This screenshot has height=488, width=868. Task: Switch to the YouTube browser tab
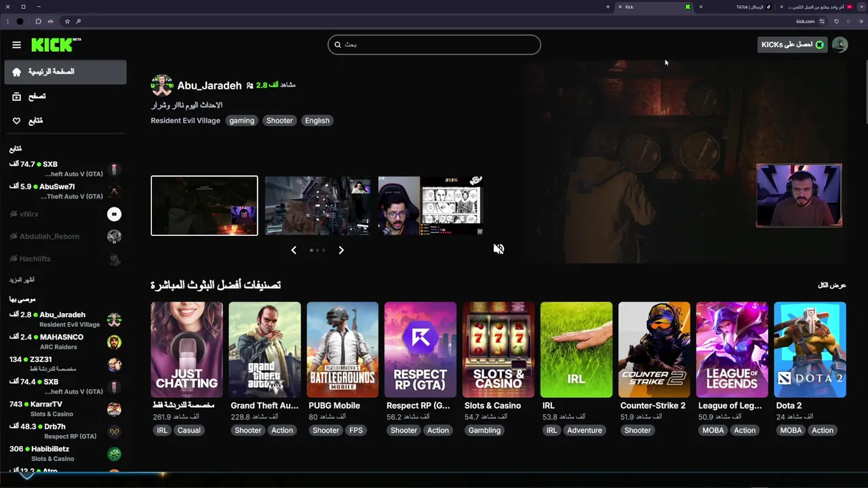click(x=816, y=7)
